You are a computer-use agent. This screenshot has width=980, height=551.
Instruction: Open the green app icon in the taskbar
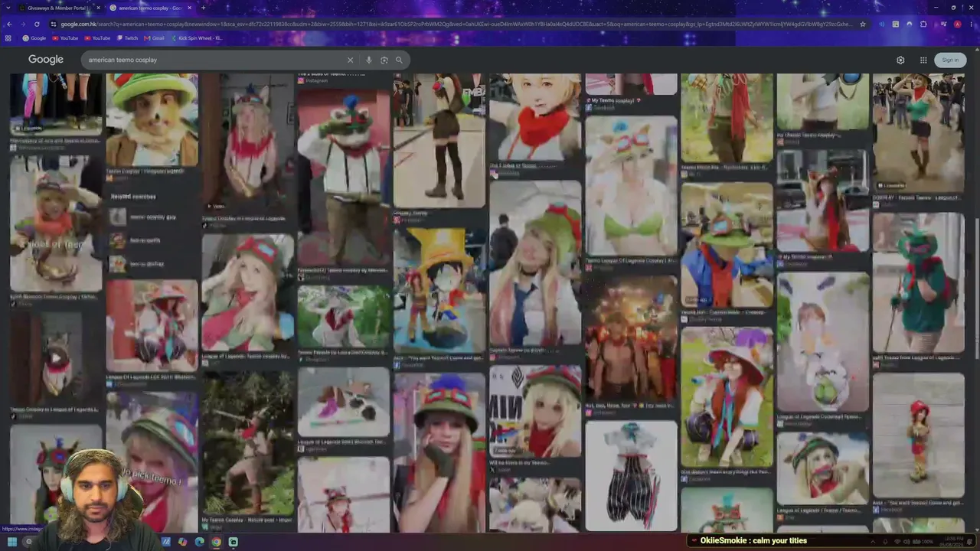tap(233, 542)
